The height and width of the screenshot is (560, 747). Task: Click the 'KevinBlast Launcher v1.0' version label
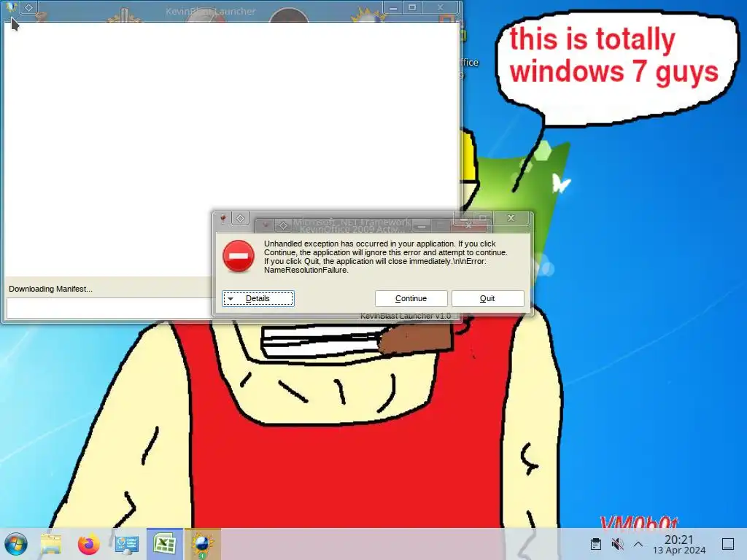(x=406, y=316)
